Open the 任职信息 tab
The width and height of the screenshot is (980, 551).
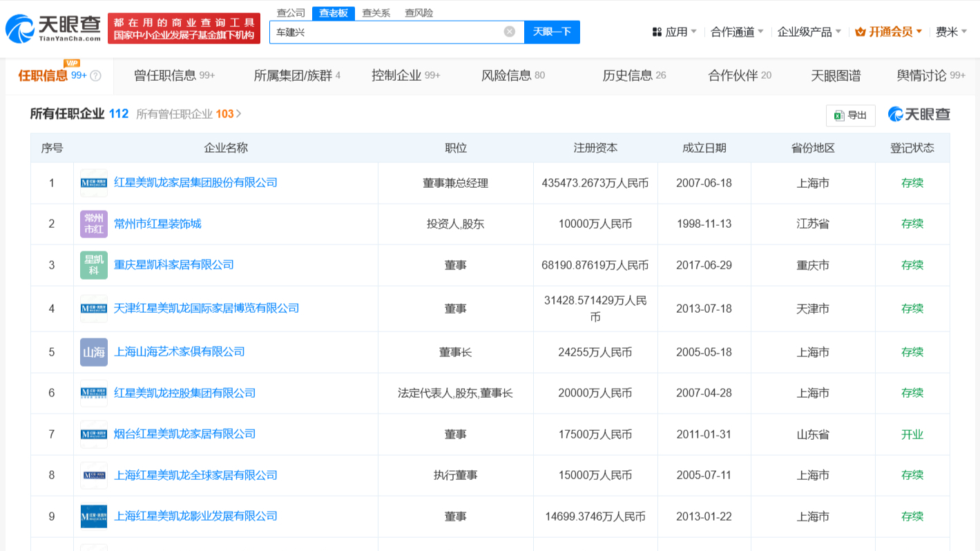pyautogui.click(x=59, y=75)
